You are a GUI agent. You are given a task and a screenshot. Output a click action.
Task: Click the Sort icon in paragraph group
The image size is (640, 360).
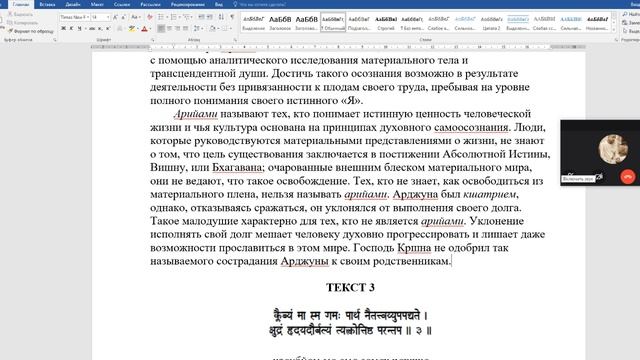pos(221,17)
